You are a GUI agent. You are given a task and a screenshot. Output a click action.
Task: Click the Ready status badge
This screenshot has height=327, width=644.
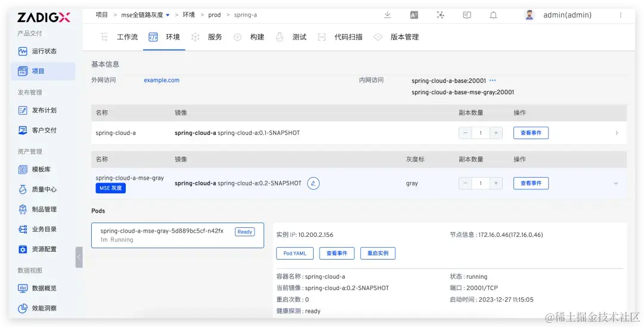point(245,232)
